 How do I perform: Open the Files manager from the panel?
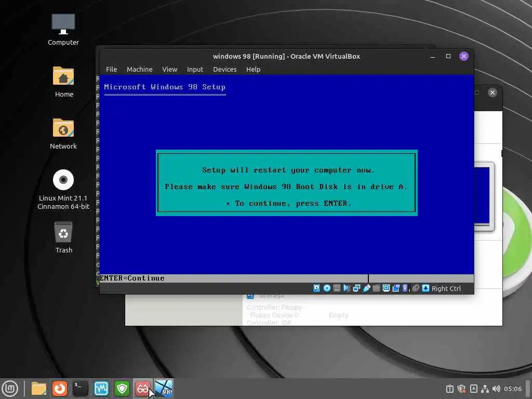coord(38,389)
